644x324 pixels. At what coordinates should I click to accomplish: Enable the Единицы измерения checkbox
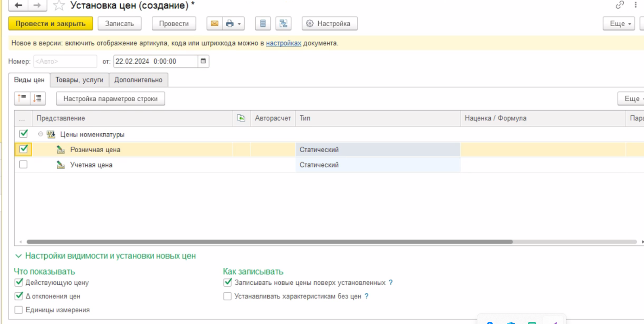click(19, 310)
